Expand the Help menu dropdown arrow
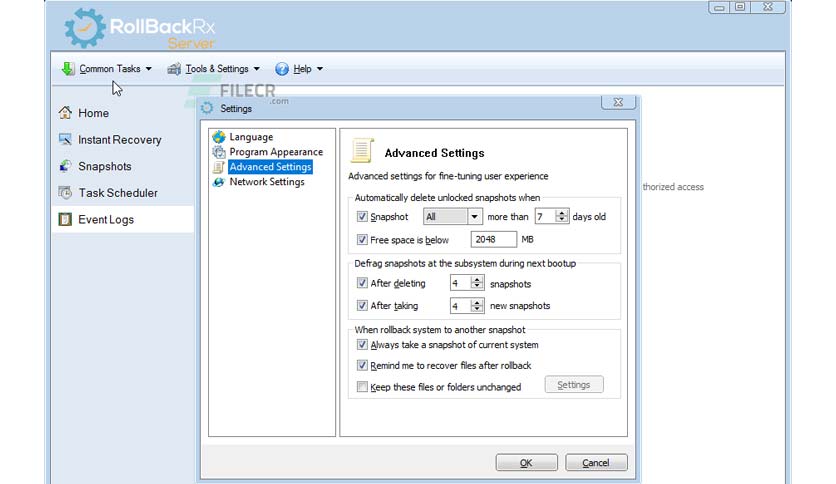The image size is (836, 484). 320,69
